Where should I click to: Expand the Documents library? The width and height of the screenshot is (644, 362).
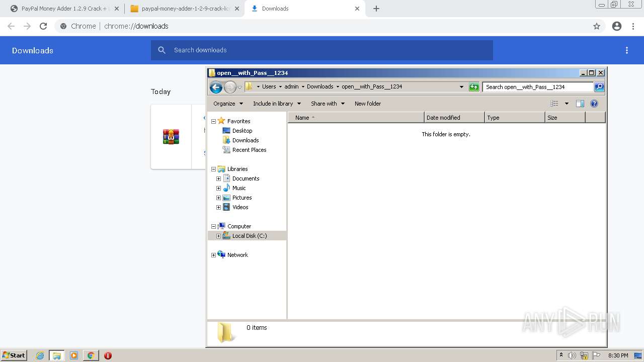[218, 178]
